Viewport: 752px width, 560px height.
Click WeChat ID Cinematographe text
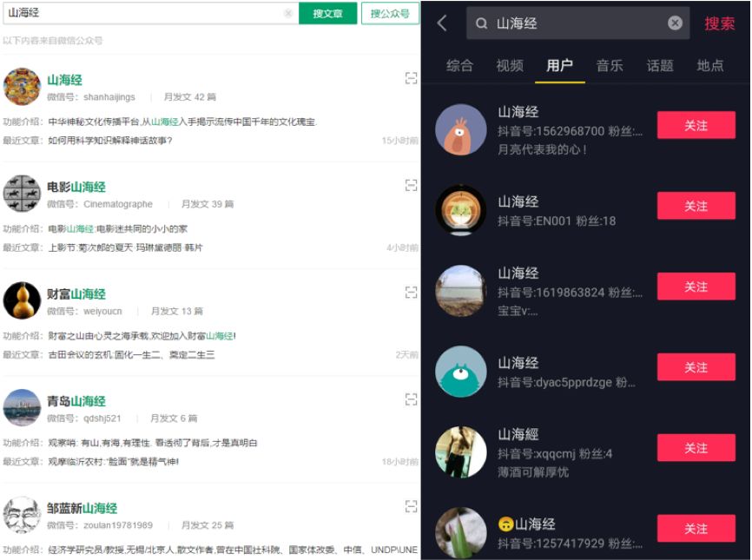click(x=118, y=204)
